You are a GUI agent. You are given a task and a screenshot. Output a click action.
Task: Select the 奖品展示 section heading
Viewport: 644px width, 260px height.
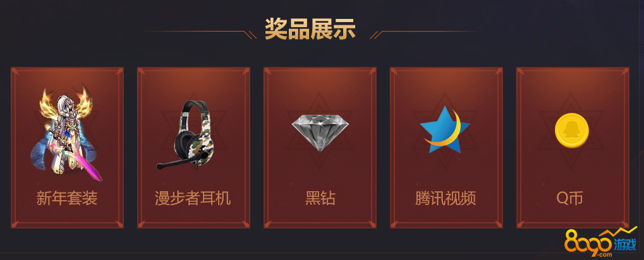point(310,28)
